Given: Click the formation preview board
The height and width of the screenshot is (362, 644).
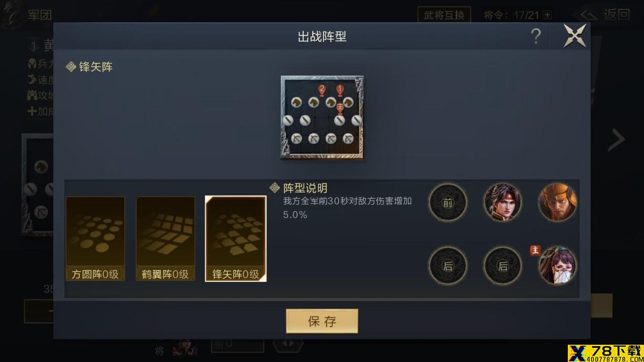Looking at the screenshot, I should pos(322,117).
